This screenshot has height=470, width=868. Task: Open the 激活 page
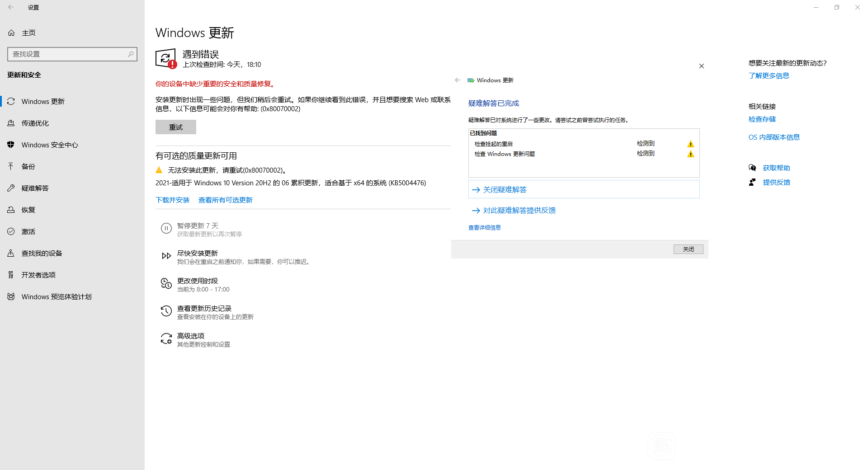coord(28,231)
